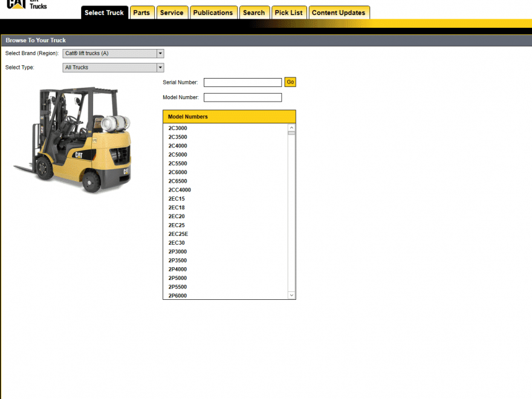The image size is (532, 399).
Task: Choose model 2C5000 from the list
Action: [x=178, y=155]
